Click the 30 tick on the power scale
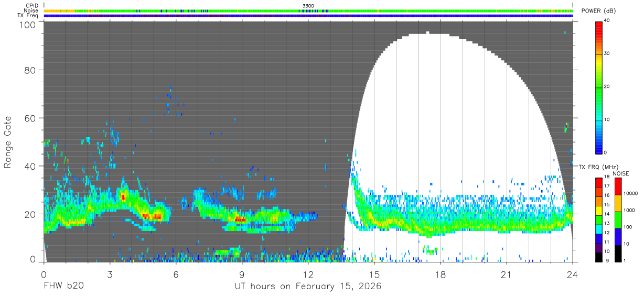The width and height of the screenshot is (644, 297). pyautogui.click(x=607, y=54)
